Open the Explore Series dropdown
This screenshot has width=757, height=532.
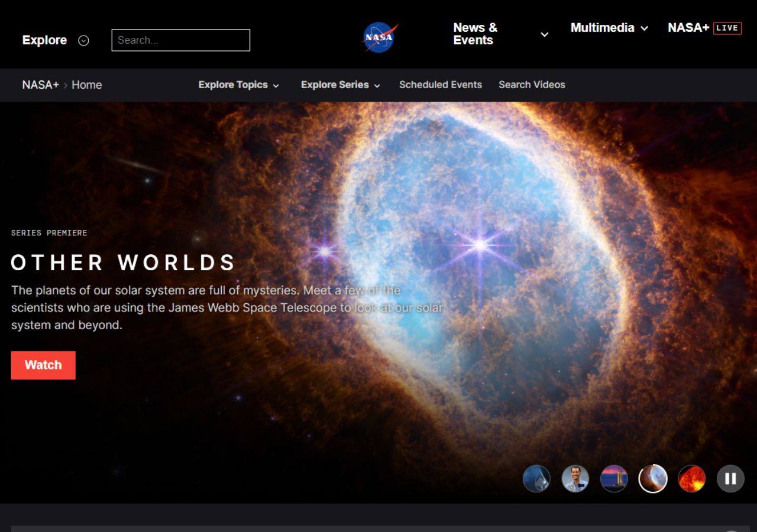pos(340,85)
